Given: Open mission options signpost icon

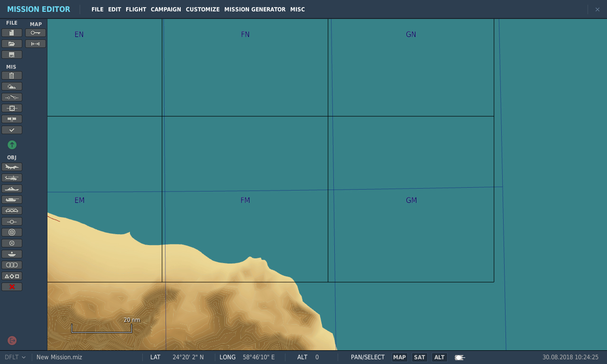Looking at the screenshot, I should click(12, 119).
